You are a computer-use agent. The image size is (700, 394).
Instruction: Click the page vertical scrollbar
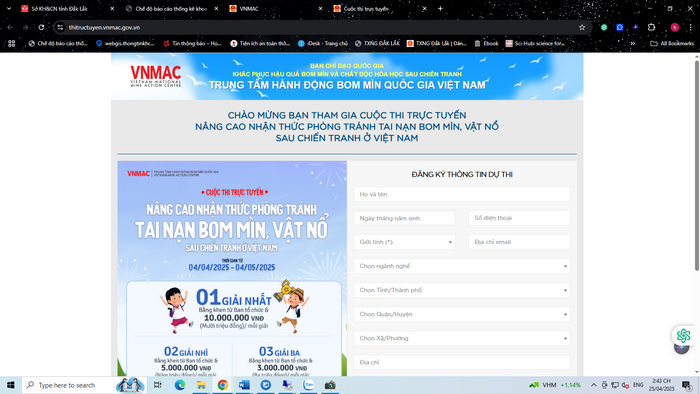696,165
